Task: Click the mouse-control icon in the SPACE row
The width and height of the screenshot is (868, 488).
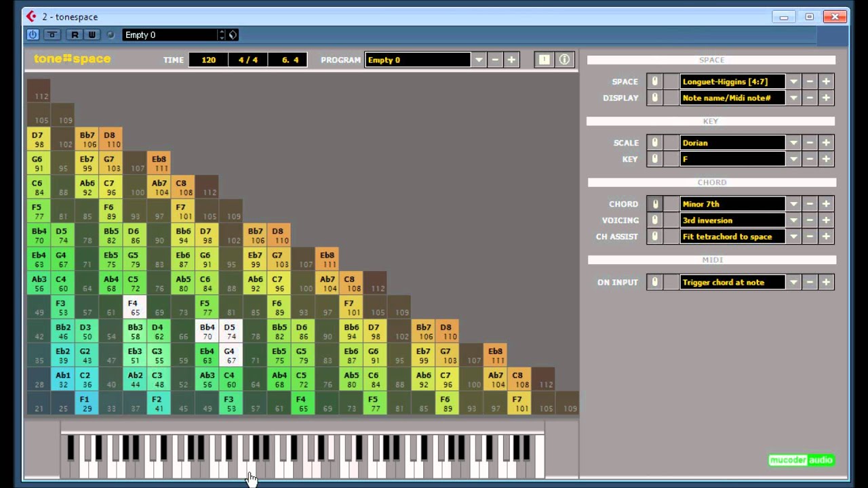Action: [x=654, y=81]
